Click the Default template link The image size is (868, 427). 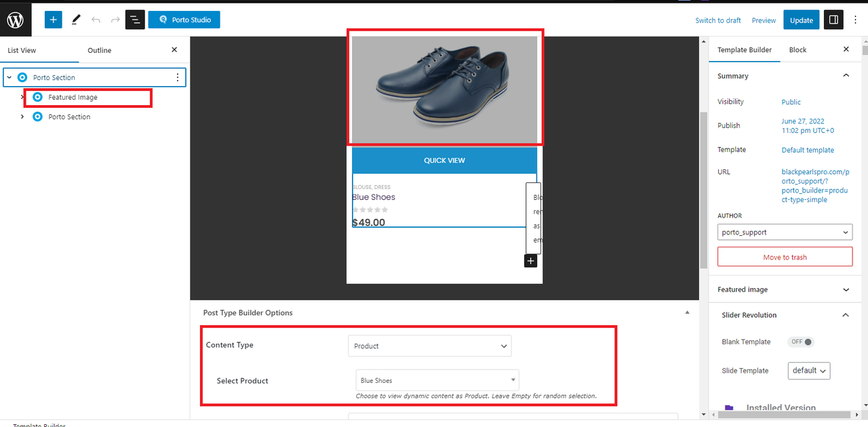(x=808, y=150)
